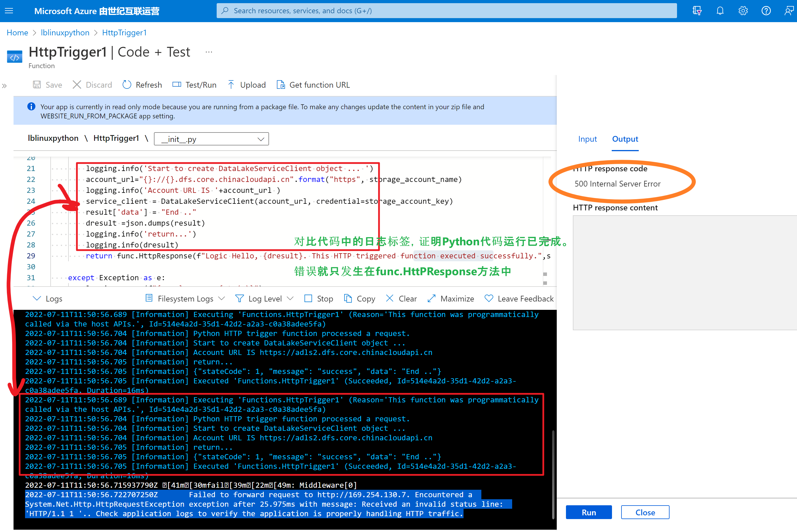Open portal settings gear icon

point(743,11)
